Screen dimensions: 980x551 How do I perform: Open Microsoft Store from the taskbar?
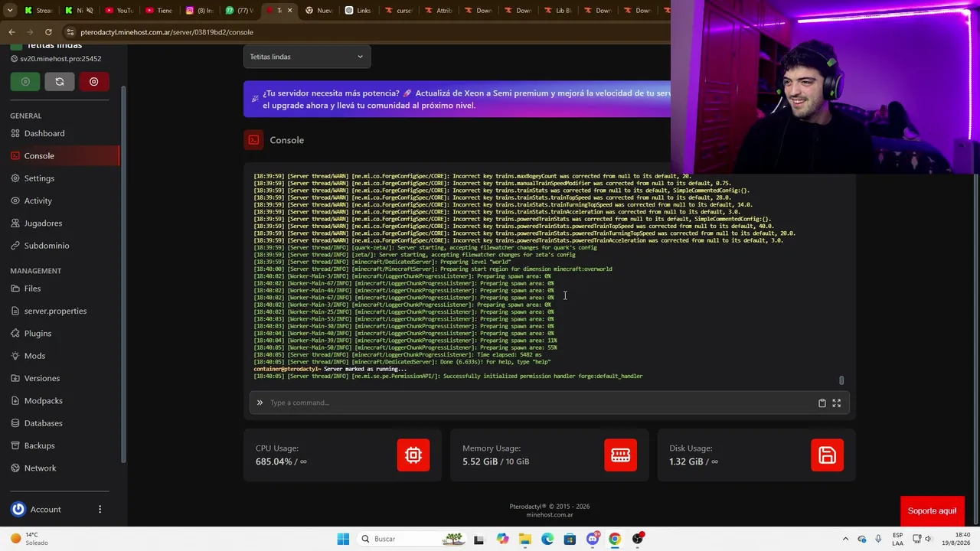point(570,539)
